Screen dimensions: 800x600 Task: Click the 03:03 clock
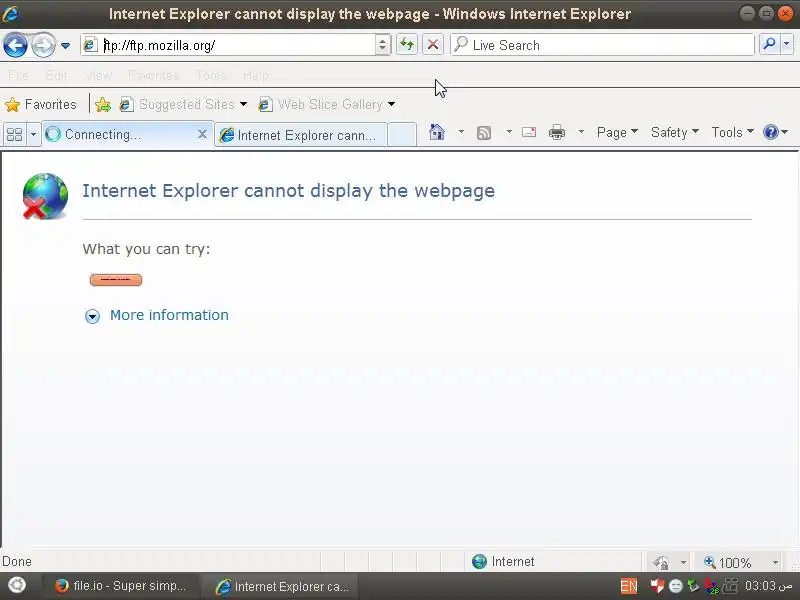click(x=768, y=586)
